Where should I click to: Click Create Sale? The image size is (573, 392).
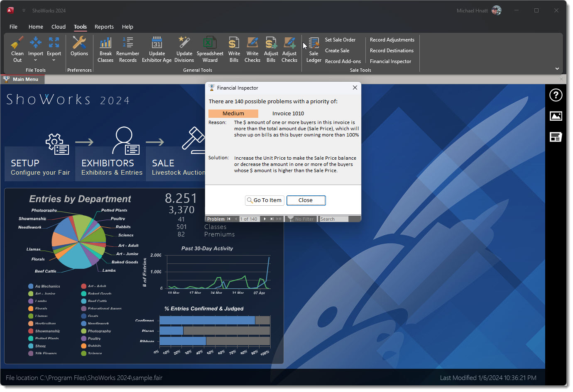337,51
